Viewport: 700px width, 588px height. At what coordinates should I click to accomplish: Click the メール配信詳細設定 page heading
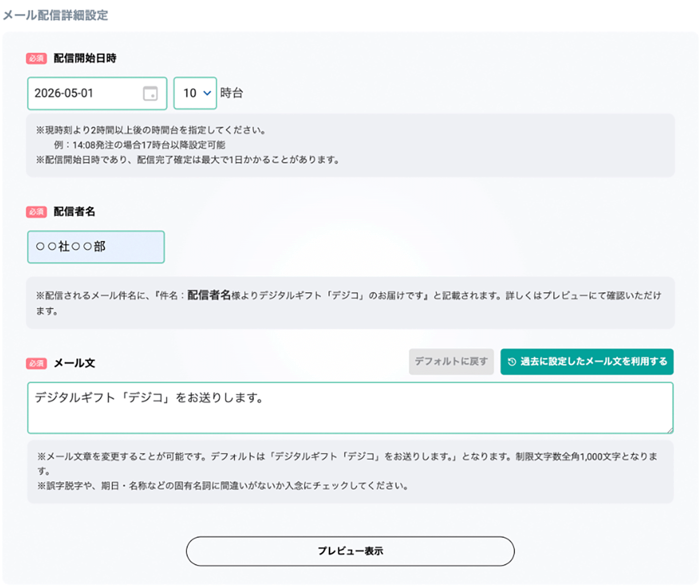coord(55,15)
